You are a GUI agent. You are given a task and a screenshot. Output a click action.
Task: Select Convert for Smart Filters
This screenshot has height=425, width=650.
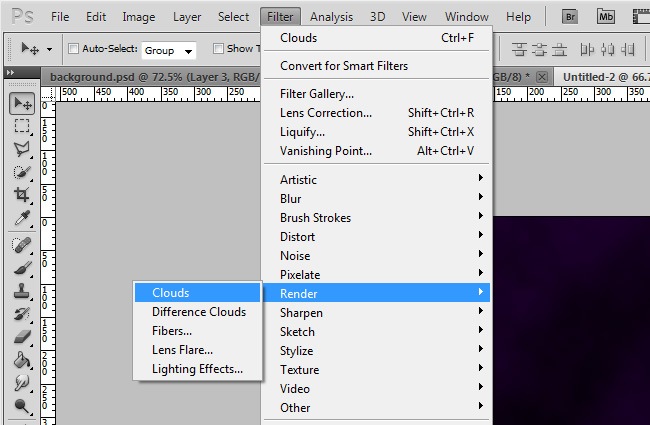(x=376, y=66)
